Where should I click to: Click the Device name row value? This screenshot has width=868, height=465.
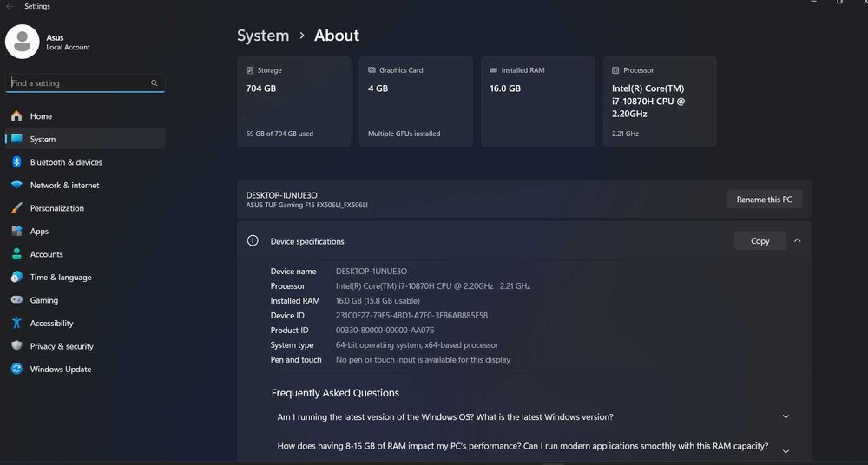372,272
